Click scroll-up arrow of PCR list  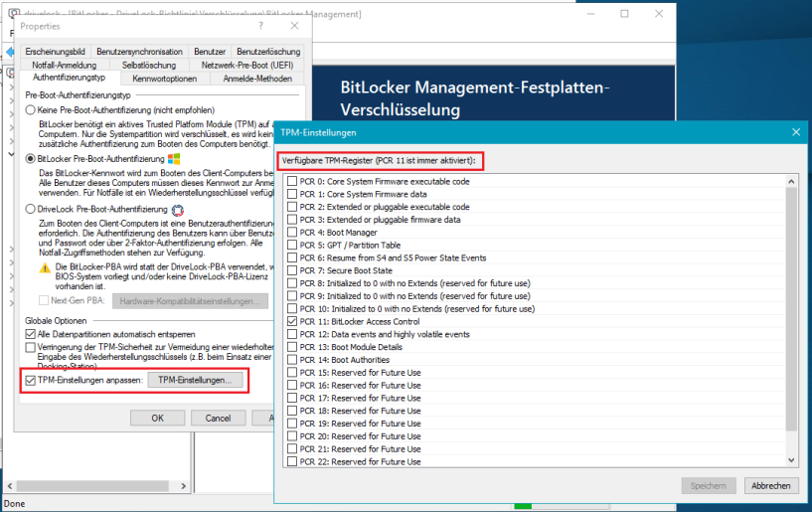(791, 181)
